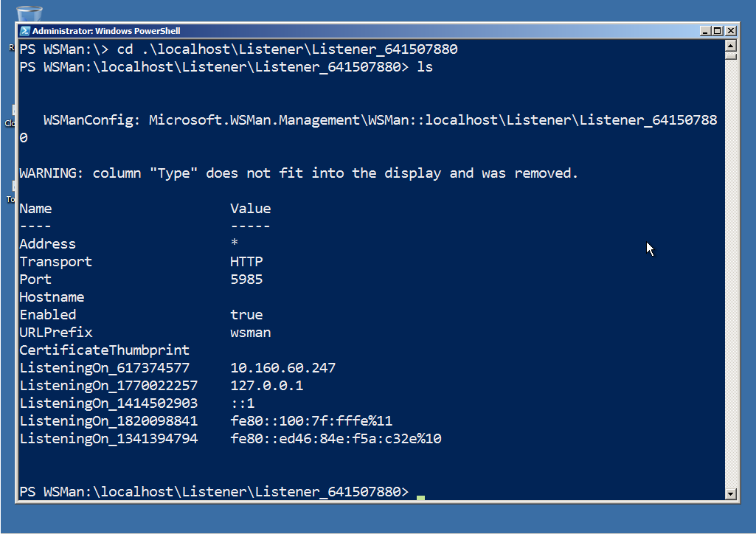Click the Name column header
The height and width of the screenshot is (534, 756).
[x=35, y=209]
